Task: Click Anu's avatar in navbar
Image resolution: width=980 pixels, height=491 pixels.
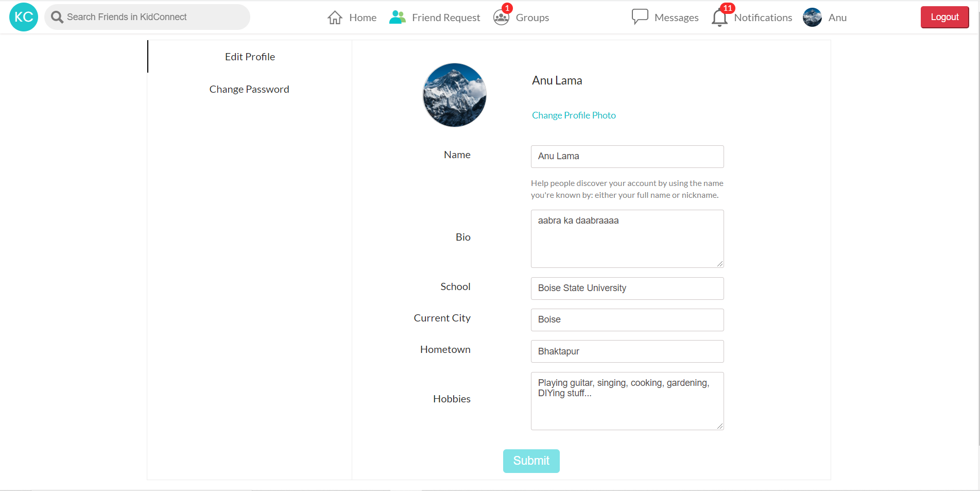Action: pyautogui.click(x=812, y=18)
